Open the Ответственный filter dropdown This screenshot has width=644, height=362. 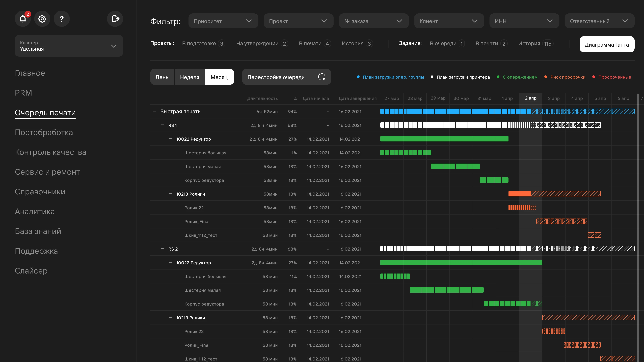coord(600,21)
